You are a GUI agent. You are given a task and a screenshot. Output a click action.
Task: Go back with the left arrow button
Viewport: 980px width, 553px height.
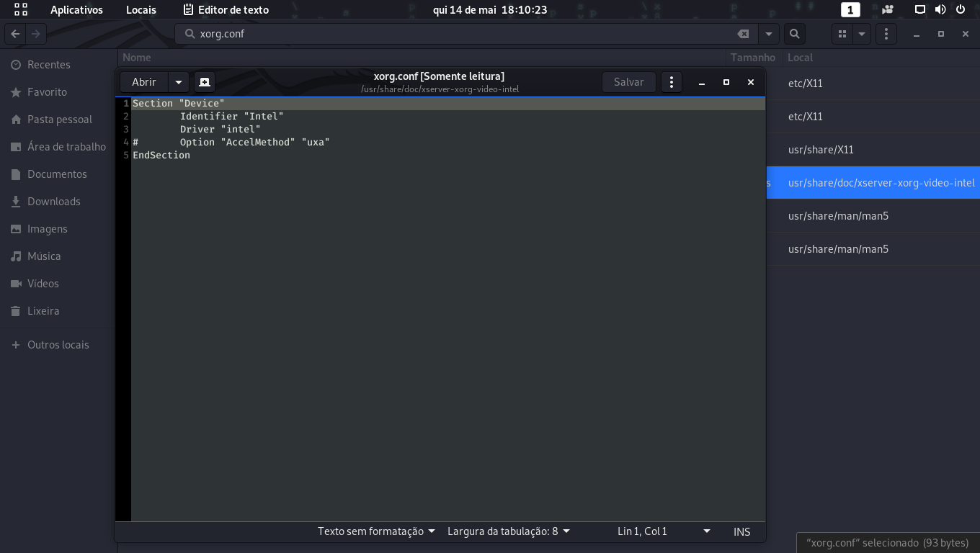click(15, 34)
